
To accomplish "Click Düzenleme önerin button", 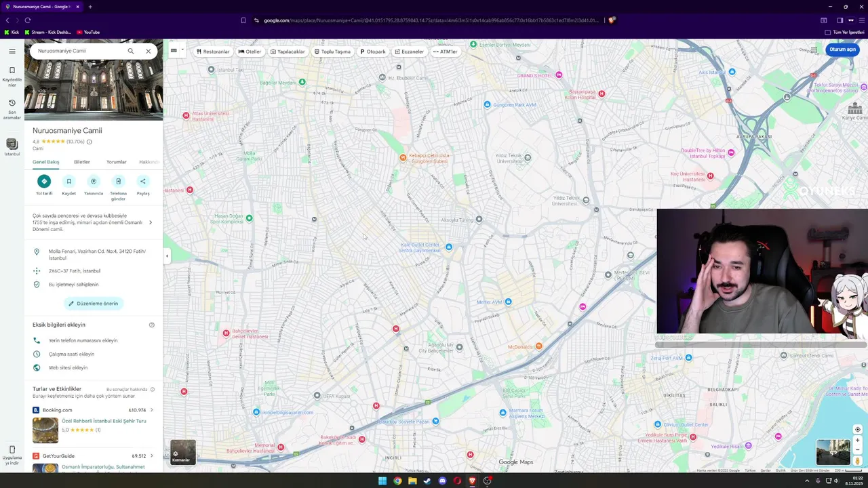I will tap(94, 304).
